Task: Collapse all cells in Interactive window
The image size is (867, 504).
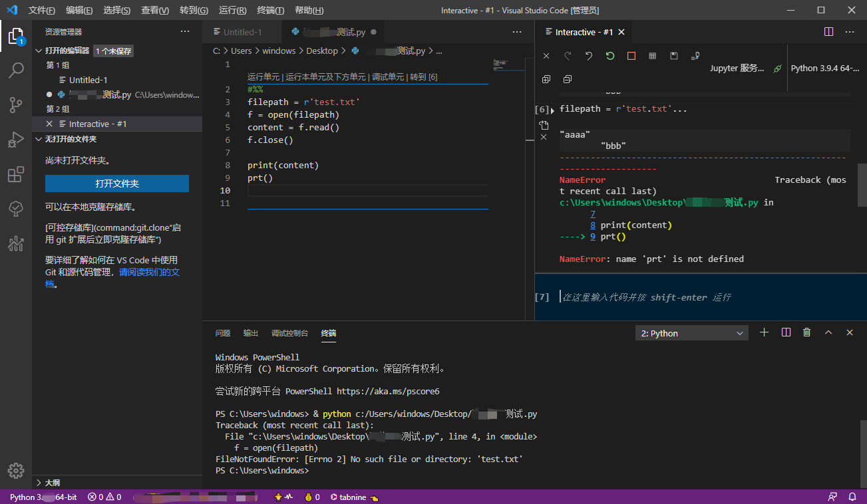Action: [x=568, y=79]
